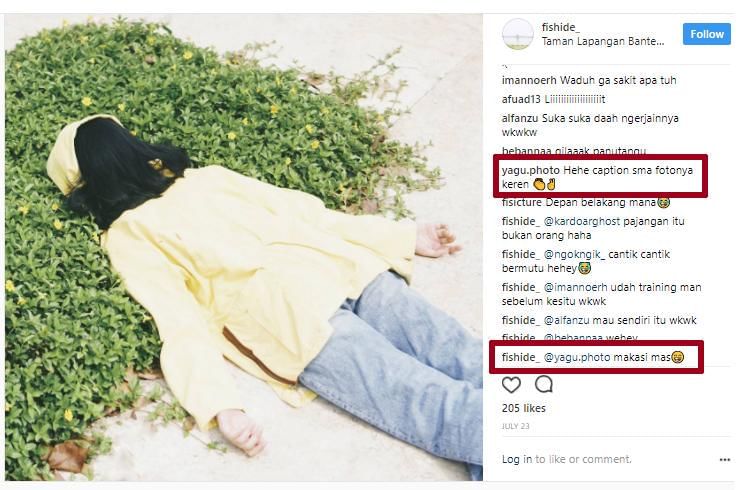Open @ngokngik_ mention link
Viewport: 750px width, 490px height.
click(x=574, y=255)
